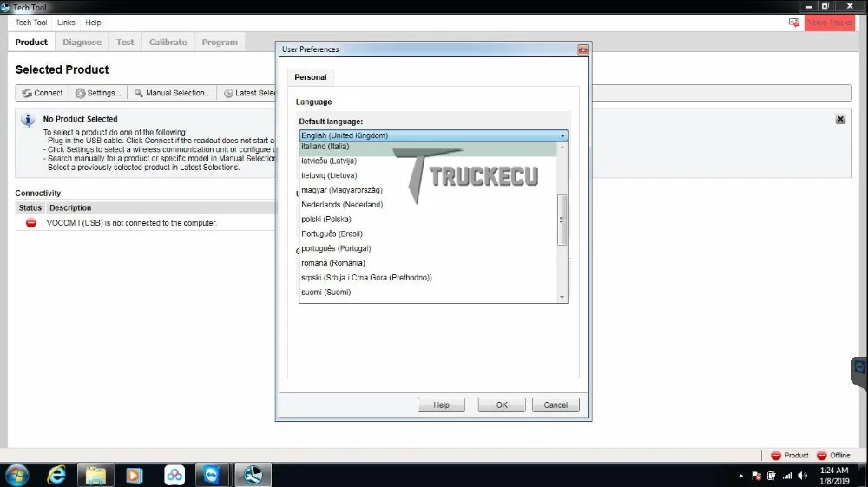
Task: Switch to the Diagnose tab
Action: [82, 42]
